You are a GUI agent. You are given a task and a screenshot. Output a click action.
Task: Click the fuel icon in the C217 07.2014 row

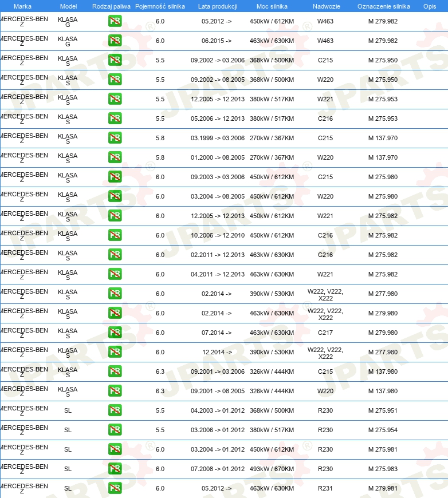115,333
